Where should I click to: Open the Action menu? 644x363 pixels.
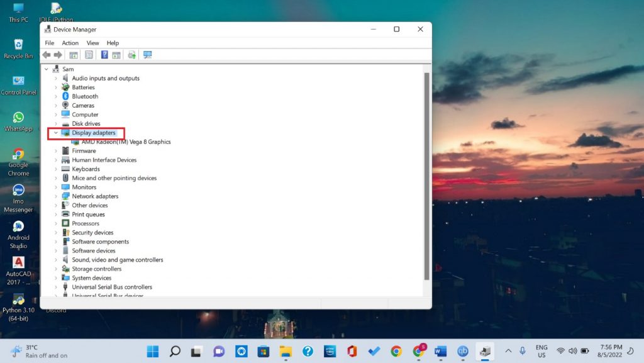point(70,43)
